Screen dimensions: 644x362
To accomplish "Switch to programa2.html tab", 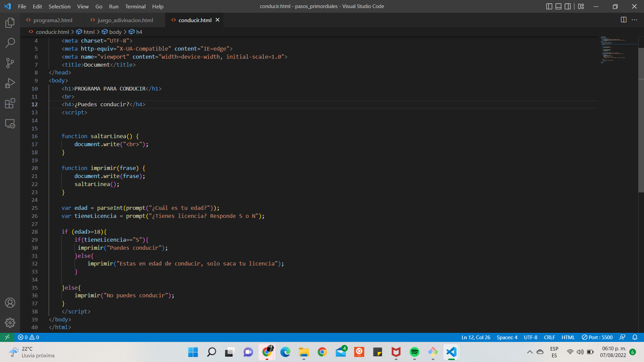I will tap(53, 20).
